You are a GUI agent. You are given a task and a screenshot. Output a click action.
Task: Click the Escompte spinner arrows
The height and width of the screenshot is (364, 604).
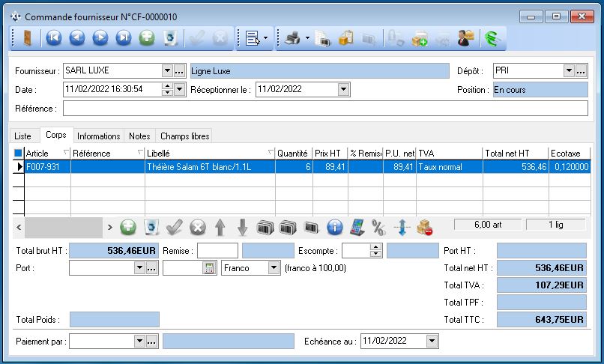click(375, 251)
